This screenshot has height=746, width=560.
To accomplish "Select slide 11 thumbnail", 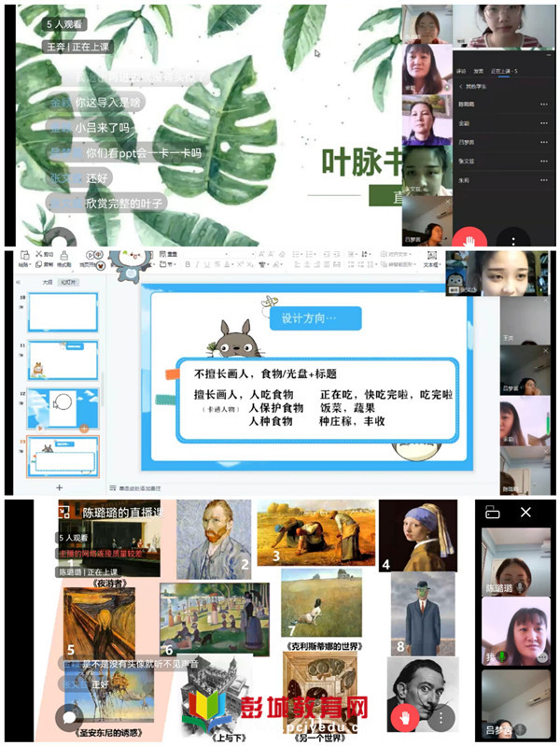I will point(63,360).
